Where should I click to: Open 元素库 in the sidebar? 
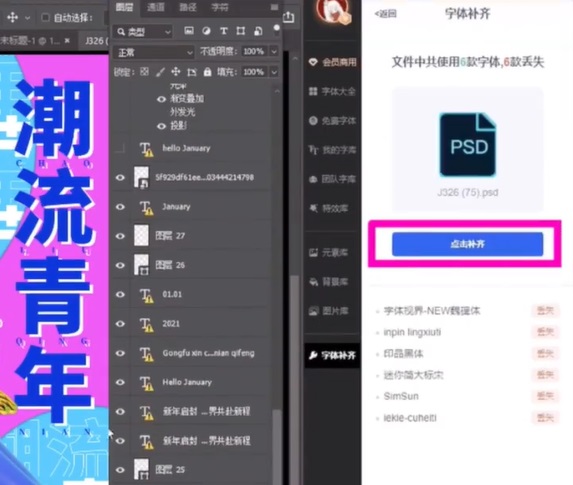pos(329,252)
